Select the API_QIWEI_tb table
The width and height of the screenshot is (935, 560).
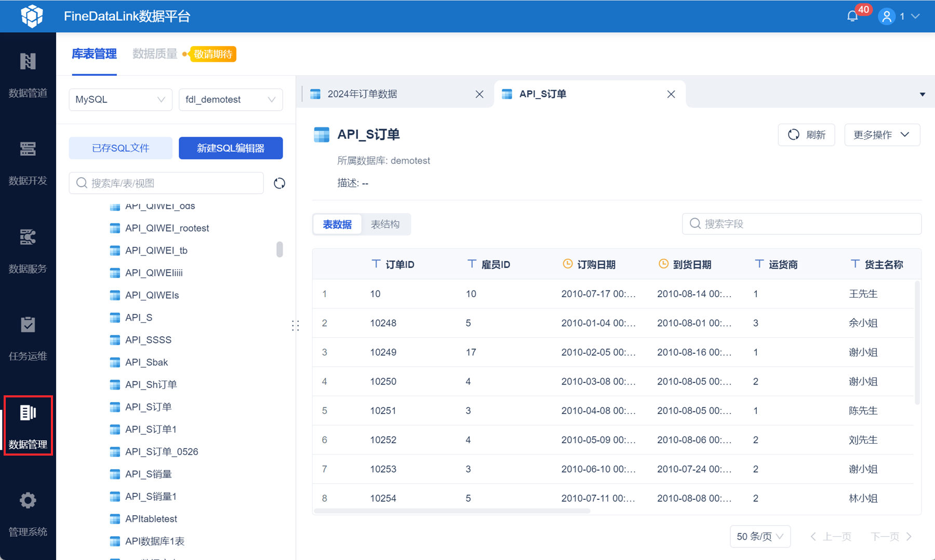click(156, 250)
